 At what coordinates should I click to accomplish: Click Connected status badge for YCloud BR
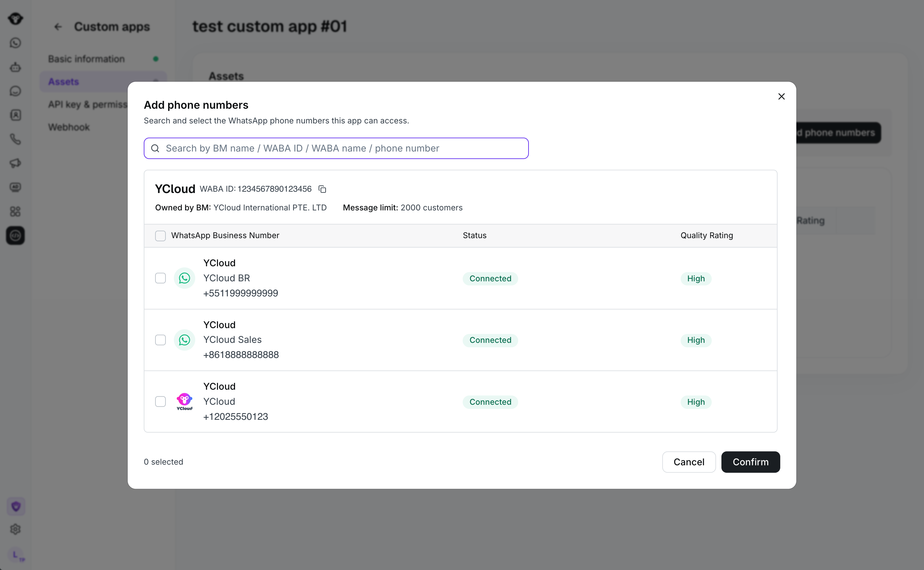point(490,279)
